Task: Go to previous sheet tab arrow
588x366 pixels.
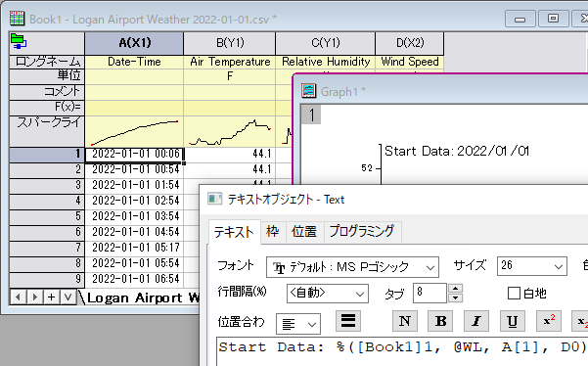Action: coord(18,297)
